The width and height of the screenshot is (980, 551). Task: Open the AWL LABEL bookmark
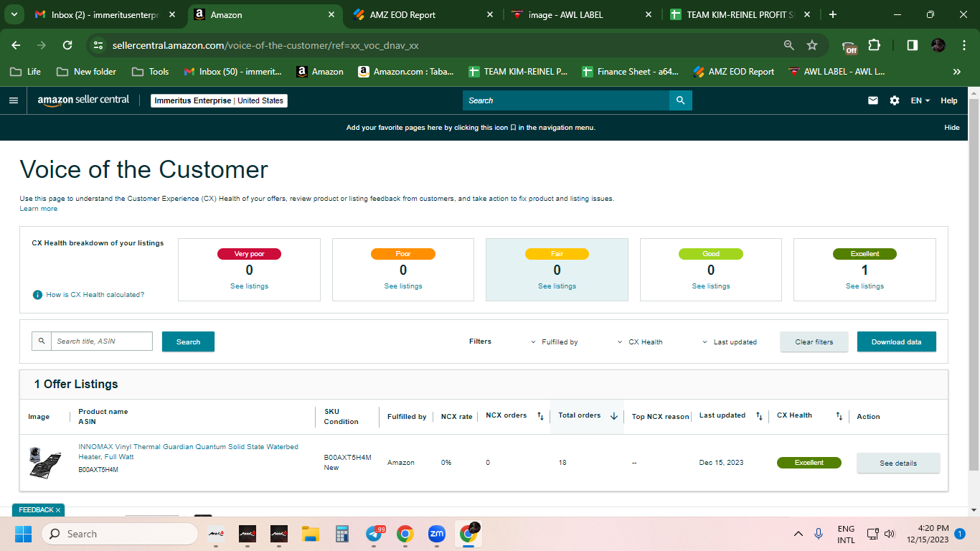[x=837, y=72]
